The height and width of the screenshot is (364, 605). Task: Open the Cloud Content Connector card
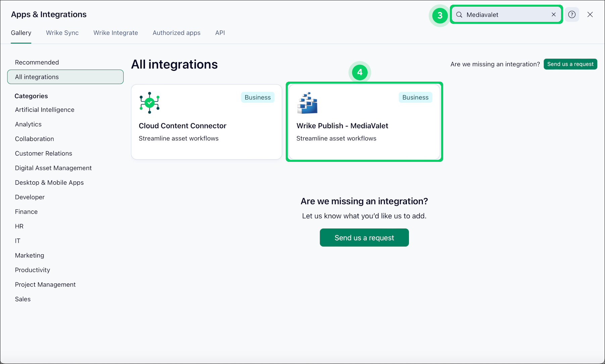pos(206,126)
